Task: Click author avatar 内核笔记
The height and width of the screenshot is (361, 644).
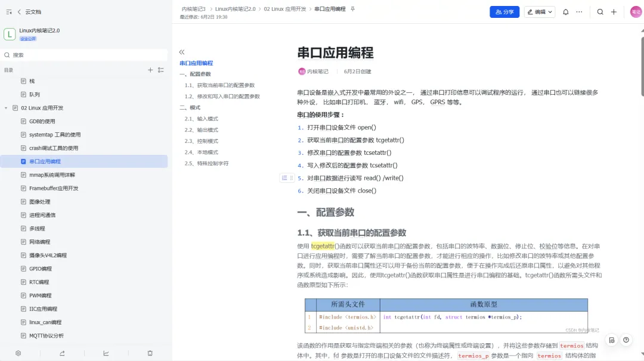Action: [x=302, y=71]
